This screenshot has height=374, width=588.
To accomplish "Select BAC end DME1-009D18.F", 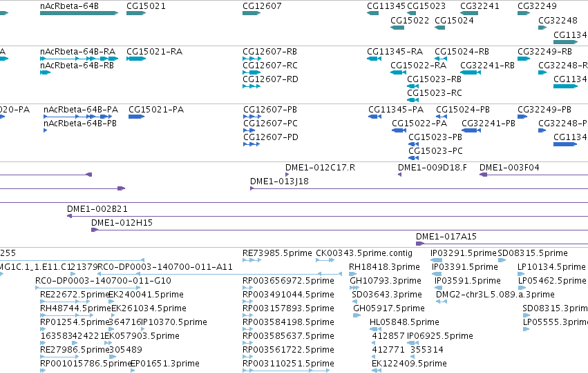I will 400,175.
